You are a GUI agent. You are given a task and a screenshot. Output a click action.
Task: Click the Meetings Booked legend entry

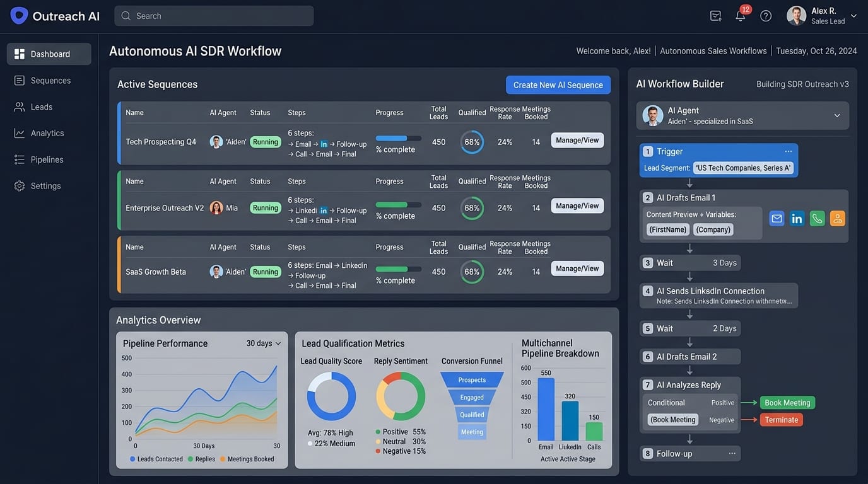[247, 459]
